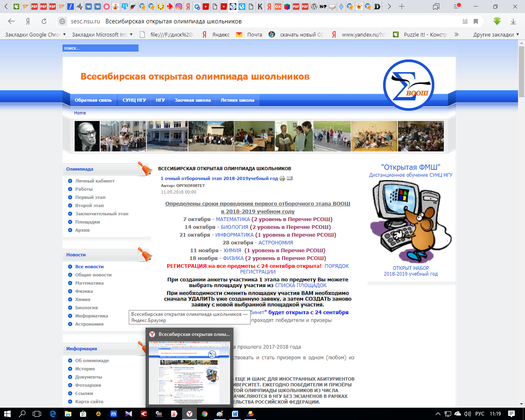Bookmark this page using the address bar flag icon

476,21
